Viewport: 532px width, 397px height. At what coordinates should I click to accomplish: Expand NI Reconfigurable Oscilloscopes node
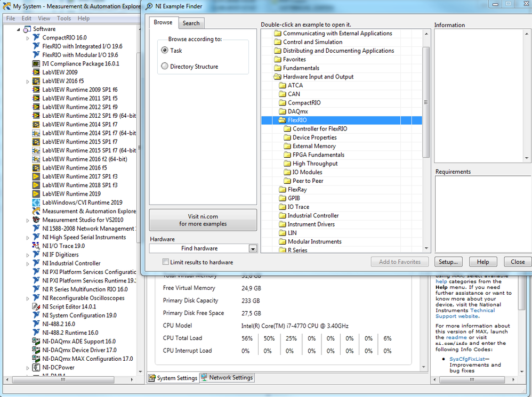28,298
